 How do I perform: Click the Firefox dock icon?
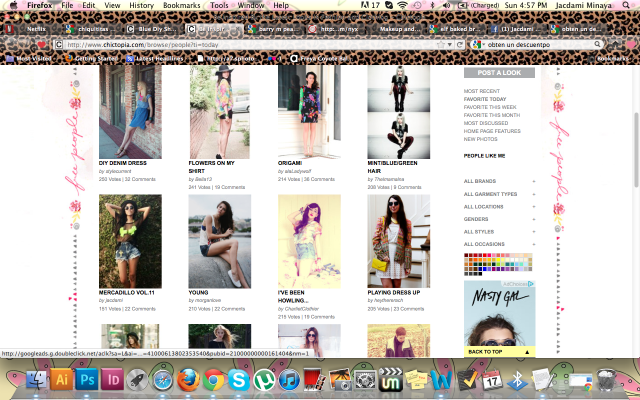tap(188, 380)
